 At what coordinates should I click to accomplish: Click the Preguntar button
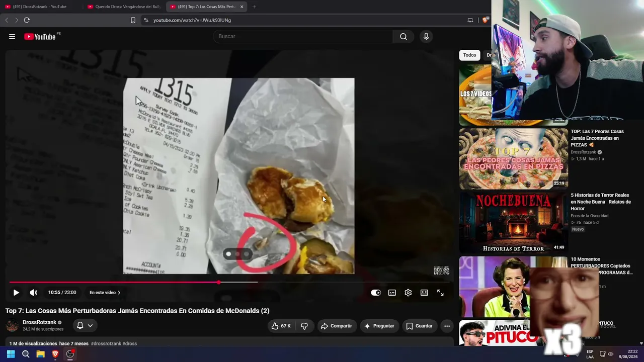point(379,326)
